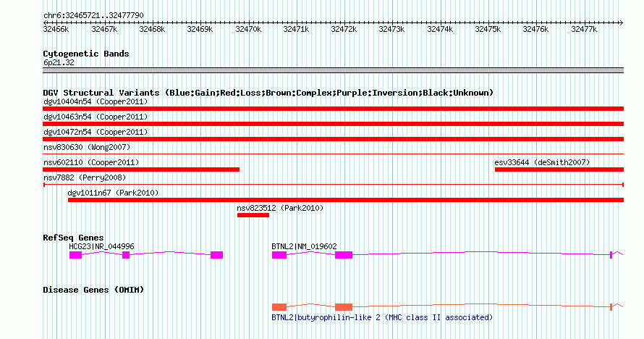Click the red esv33644 loss bar
This screenshot has height=339, width=644.
pos(559,169)
